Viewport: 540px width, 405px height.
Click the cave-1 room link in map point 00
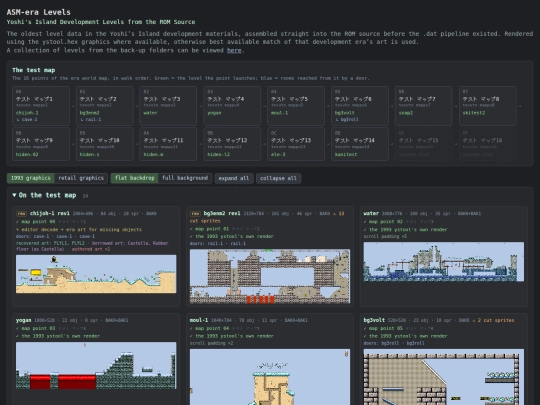(x=29, y=120)
